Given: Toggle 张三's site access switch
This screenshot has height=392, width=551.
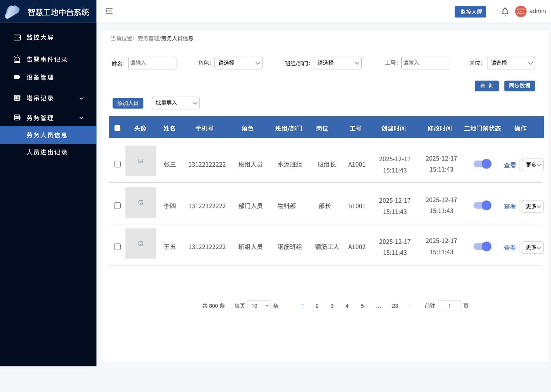Looking at the screenshot, I should [482, 164].
